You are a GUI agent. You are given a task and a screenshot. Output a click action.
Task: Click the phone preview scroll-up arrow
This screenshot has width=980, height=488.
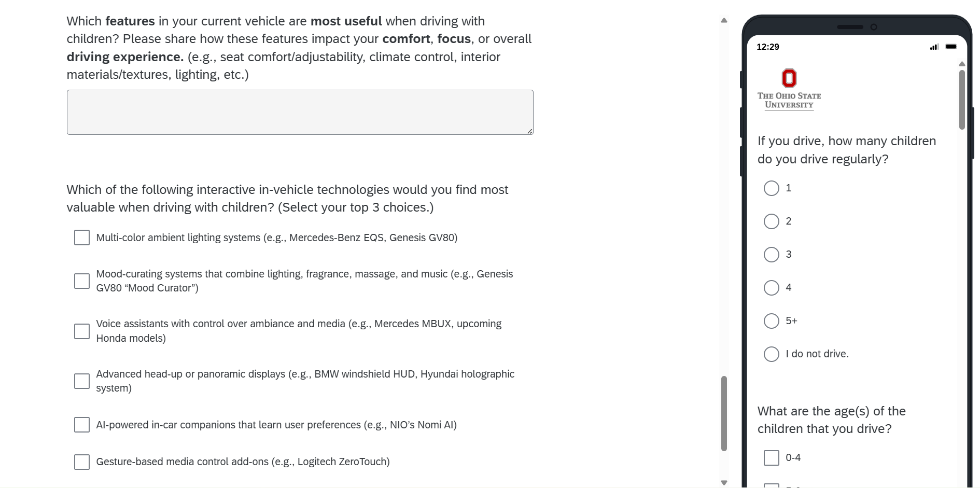click(962, 64)
